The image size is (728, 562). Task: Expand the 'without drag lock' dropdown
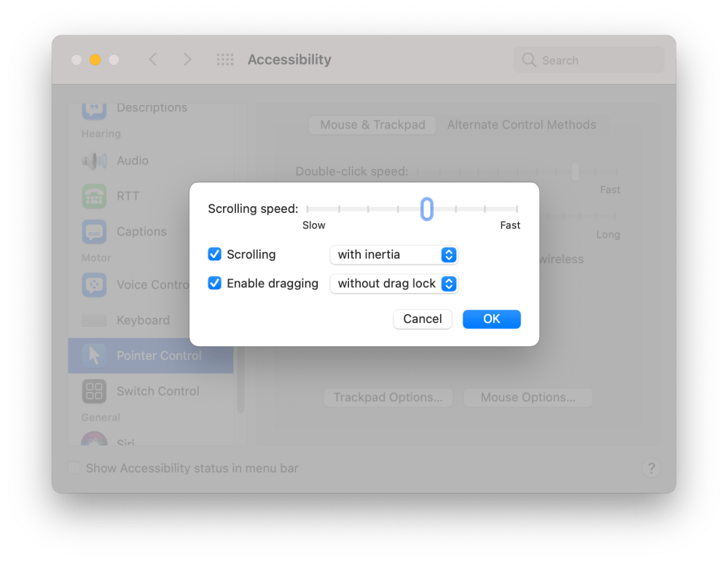click(x=394, y=284)
